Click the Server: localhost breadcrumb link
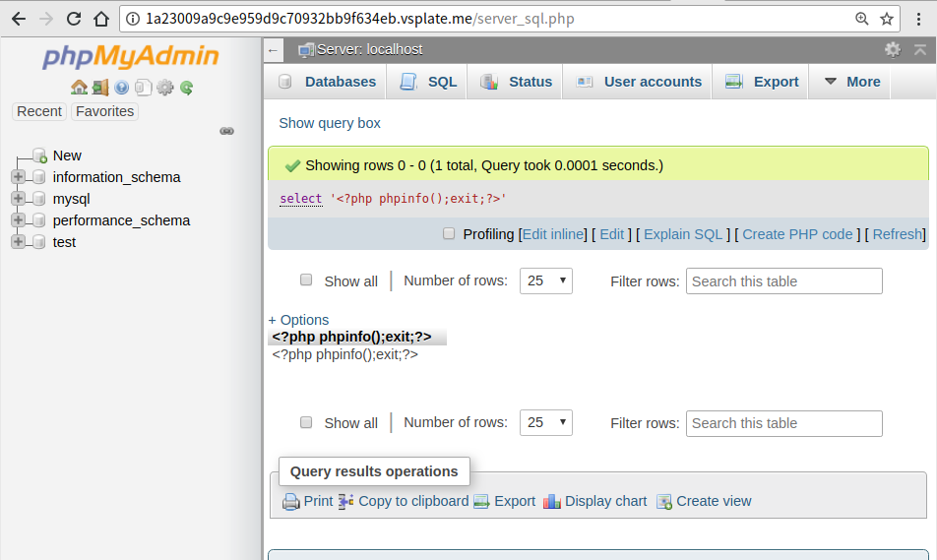This screenshot has width=937, height=560. pos(370,49)
